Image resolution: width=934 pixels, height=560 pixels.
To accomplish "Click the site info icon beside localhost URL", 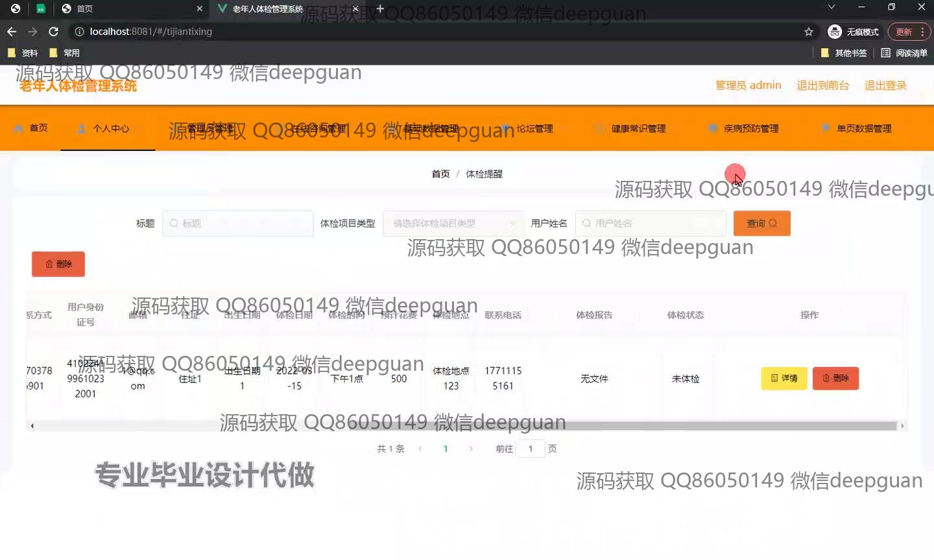I will 79,32.
